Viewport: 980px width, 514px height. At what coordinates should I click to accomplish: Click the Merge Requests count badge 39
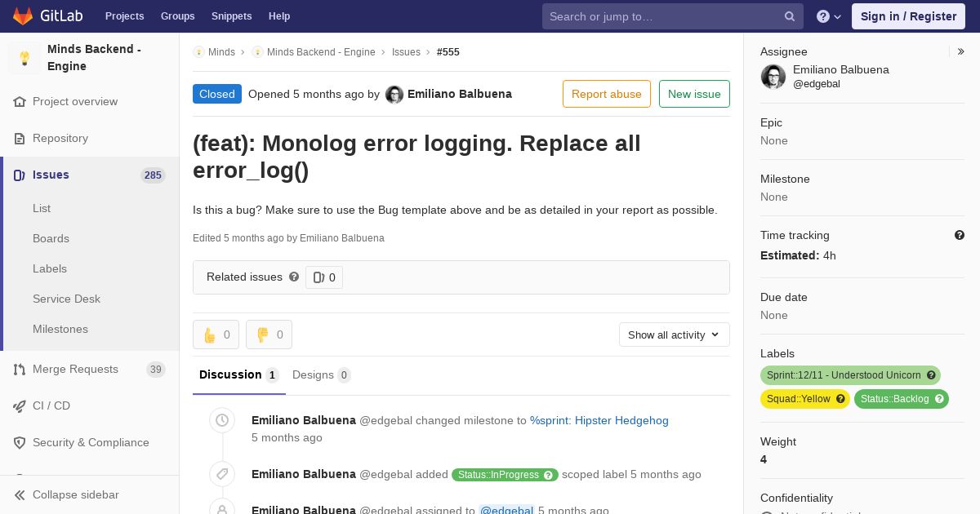(155, 370)
